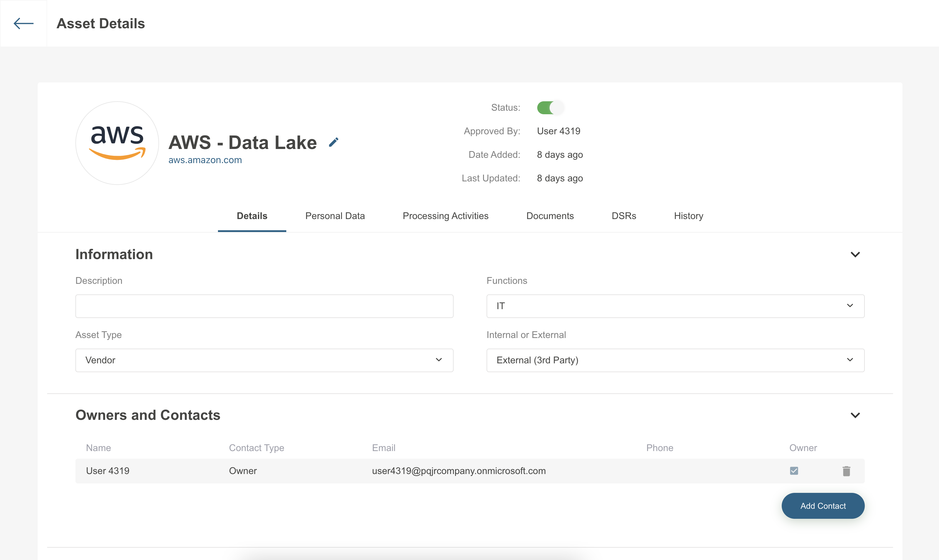The height and width of the screenshot is (560, 939).
Task: Uncheck the Owner checkbox for User 4319
Action: [x=794, y=470]
